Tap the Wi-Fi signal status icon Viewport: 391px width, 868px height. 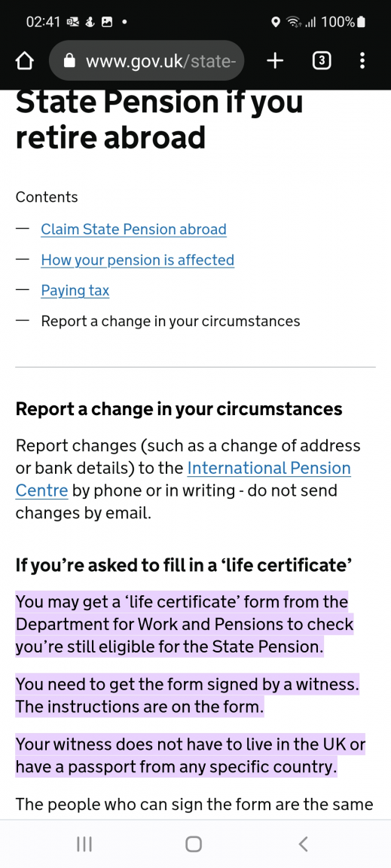(x=294, y=22)
